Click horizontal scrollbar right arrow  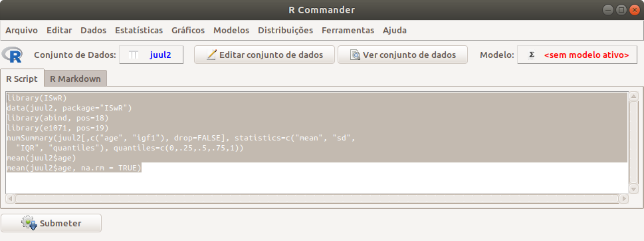pyautogui.click(x=624, y=198)
